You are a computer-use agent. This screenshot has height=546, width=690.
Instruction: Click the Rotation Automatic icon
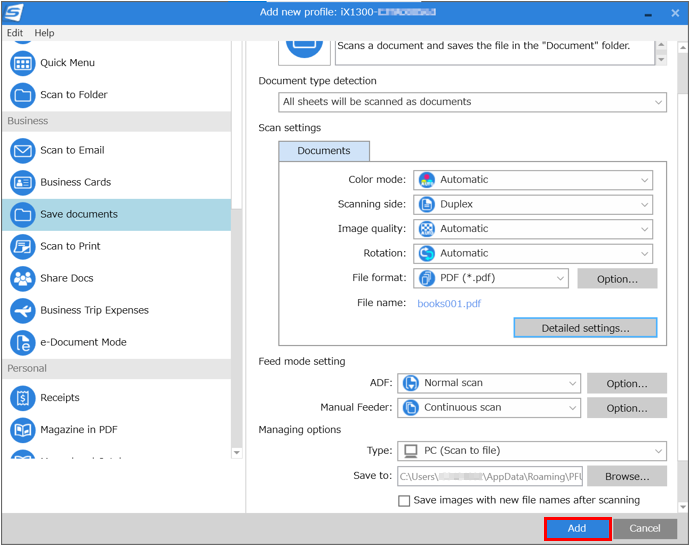(426, 254)
